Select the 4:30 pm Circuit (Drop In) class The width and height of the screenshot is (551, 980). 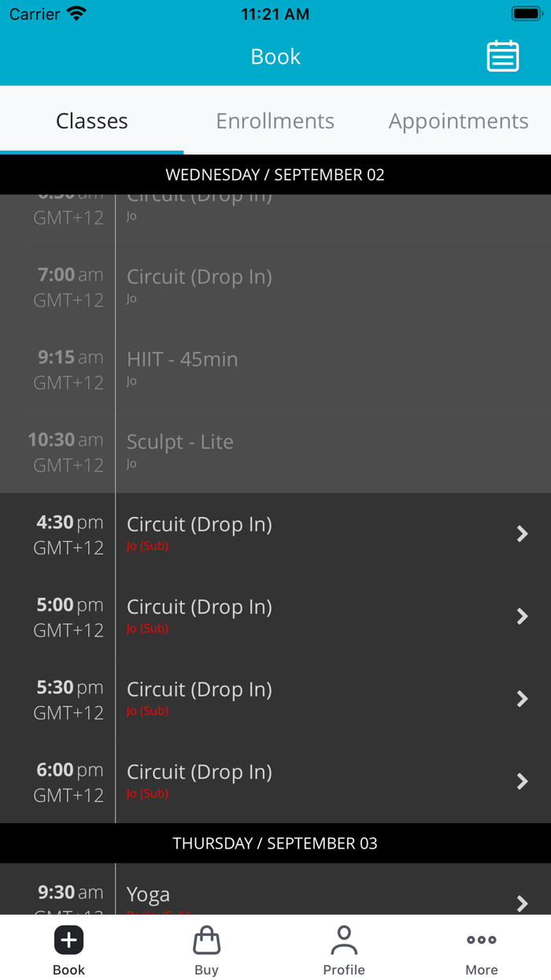point(199,525)
